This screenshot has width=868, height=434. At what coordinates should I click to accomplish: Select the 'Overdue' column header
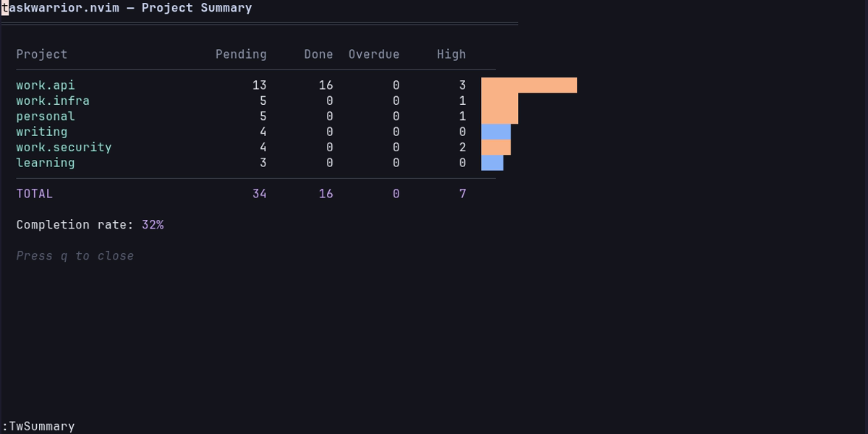[x=374, y=54]
